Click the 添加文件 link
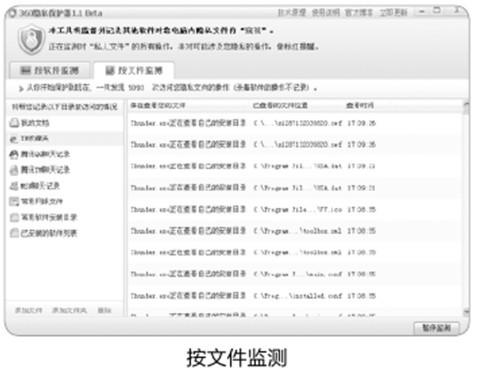This screenshot has height=370, width=477. click(29, 310)
